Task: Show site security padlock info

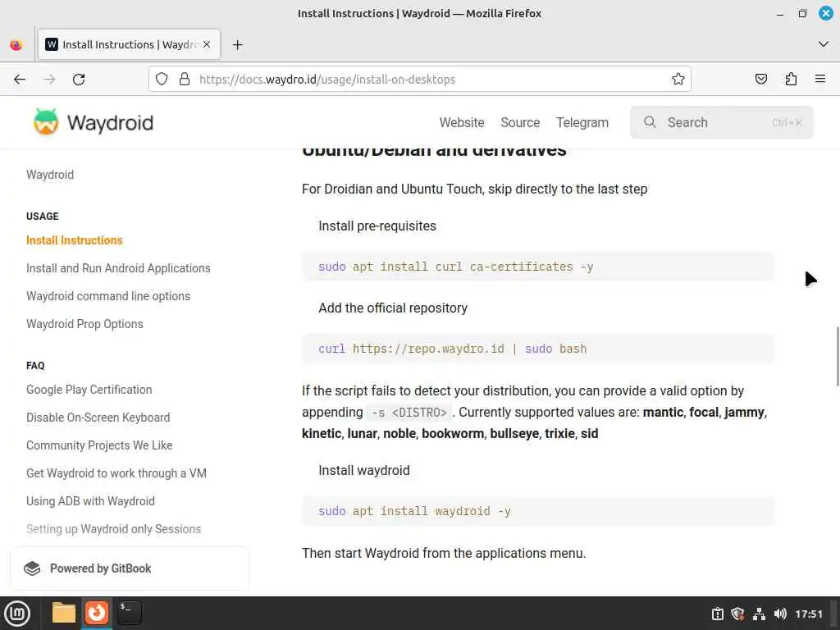Action: (x=185, y=80)
